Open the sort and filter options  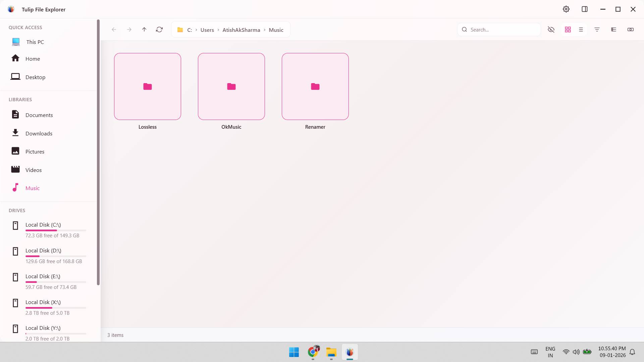[597, 29]
